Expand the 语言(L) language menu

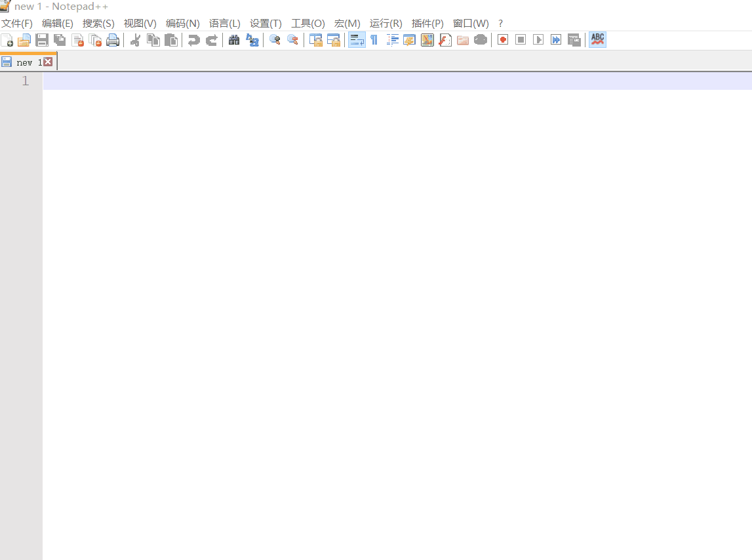click(224, 23)
